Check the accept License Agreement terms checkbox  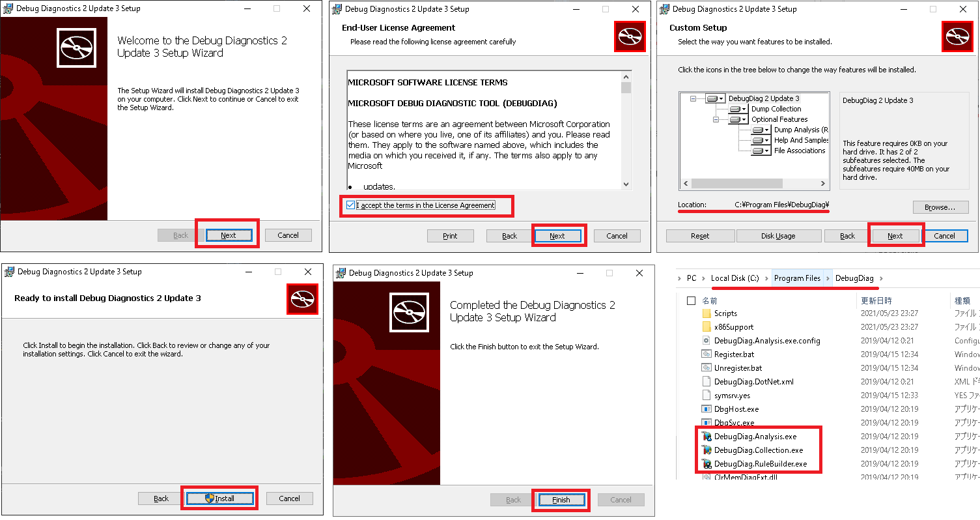pos(351,205)
